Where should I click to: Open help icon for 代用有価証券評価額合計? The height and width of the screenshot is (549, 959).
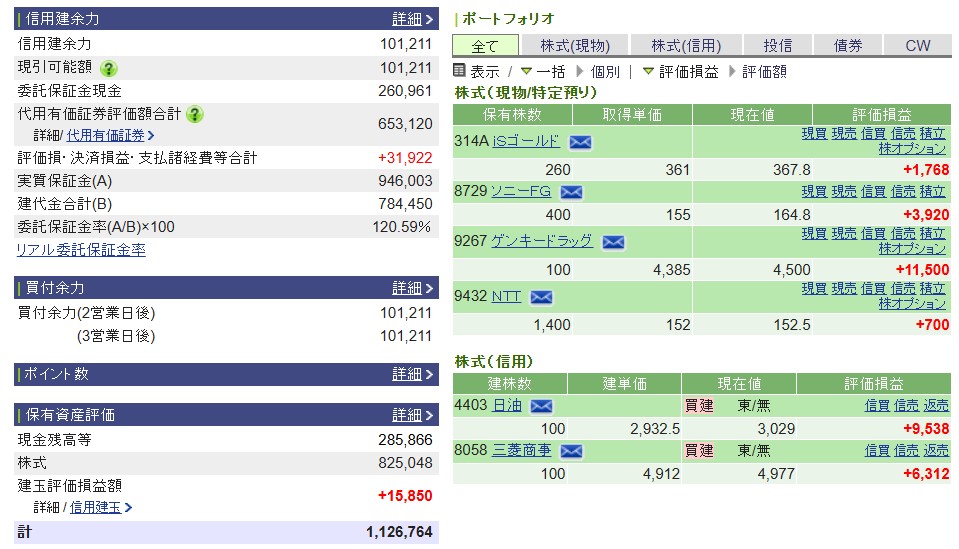pyautogui.click(x=195, y=114)
